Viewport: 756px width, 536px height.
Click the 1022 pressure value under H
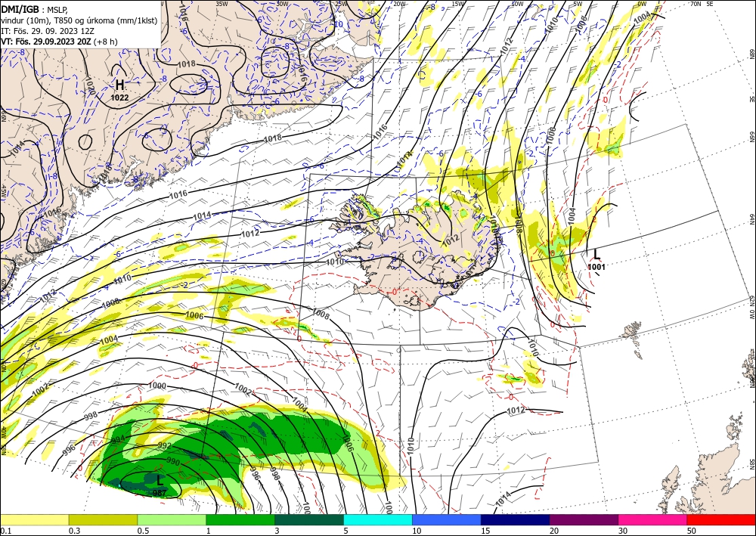[119, 98]
